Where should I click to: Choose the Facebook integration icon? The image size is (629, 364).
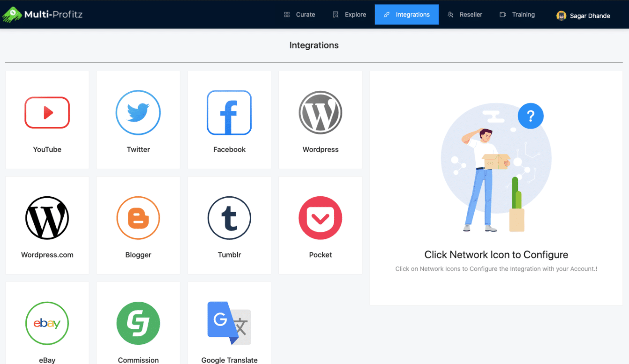(229, 113)
